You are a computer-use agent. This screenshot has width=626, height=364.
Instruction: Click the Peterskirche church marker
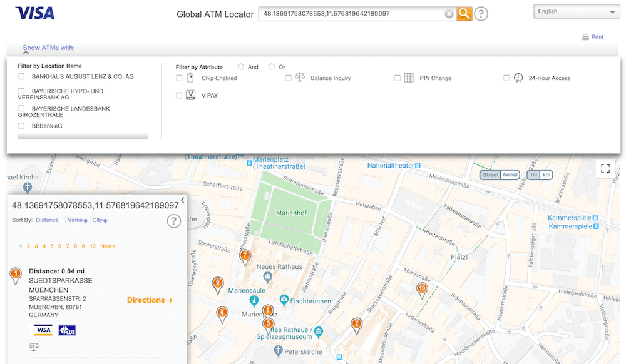[x=279, y=351]
